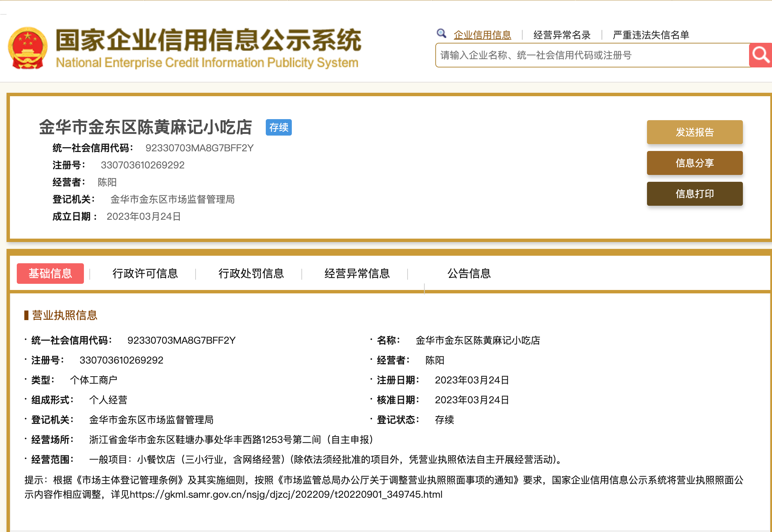Click the blue 存续 status badge

tap(278, 127)
